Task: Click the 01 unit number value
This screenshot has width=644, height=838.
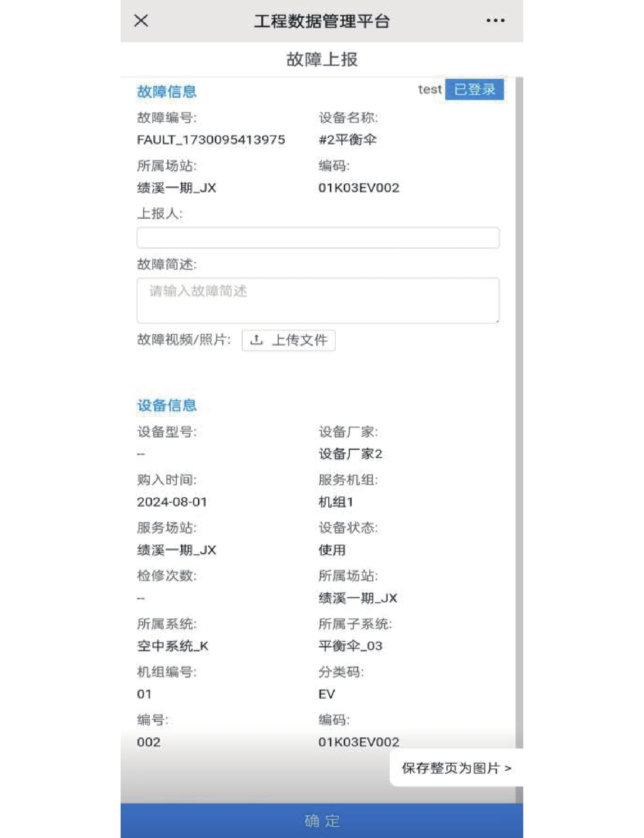Action: [144, 694]
